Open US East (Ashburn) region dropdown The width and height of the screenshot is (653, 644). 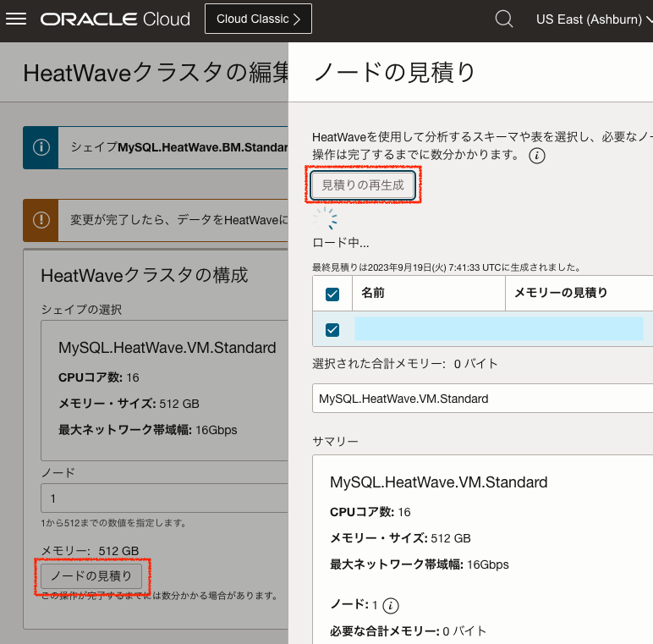click(x=594, y=19)
